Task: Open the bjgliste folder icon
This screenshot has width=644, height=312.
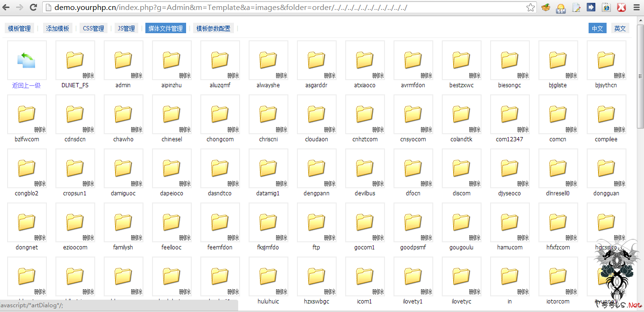Action: (x=558, y=60)
